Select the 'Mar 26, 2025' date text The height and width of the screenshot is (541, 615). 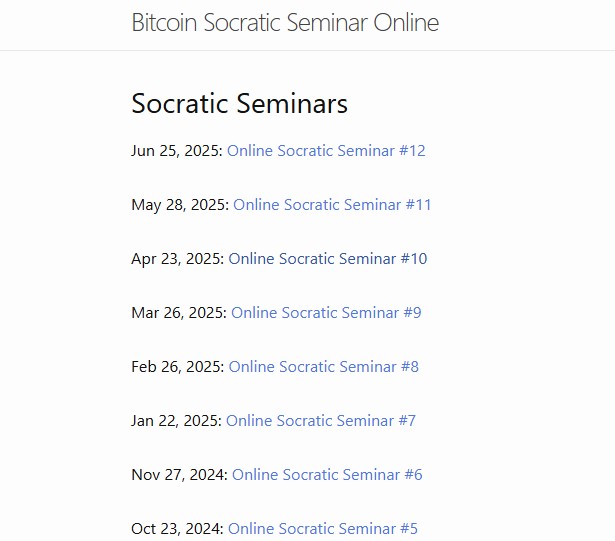tap(178, 313)
